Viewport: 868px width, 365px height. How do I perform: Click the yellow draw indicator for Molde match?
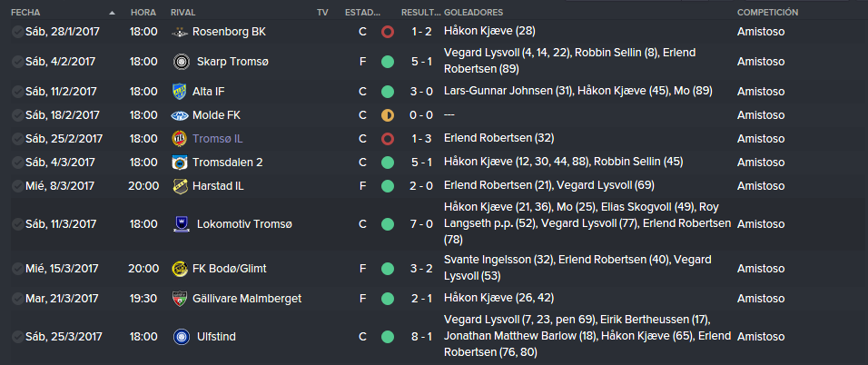coord(388,115)
